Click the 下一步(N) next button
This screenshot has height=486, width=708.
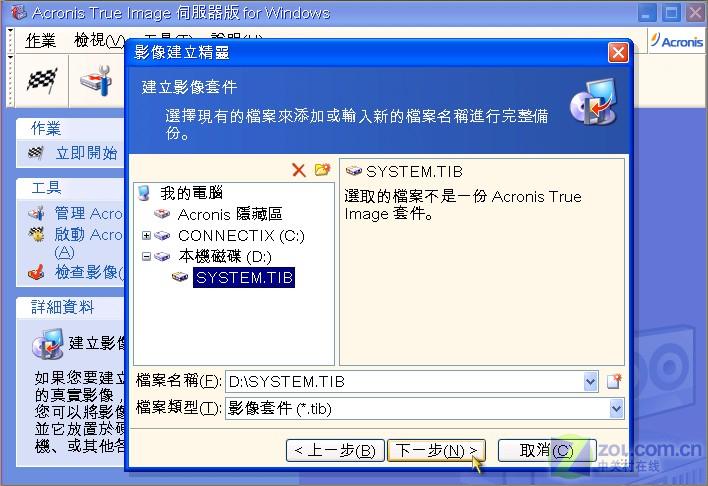coord(436,450)
